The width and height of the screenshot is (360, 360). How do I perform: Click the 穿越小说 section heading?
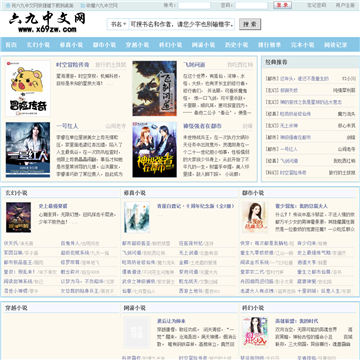(x=16, y=308)
